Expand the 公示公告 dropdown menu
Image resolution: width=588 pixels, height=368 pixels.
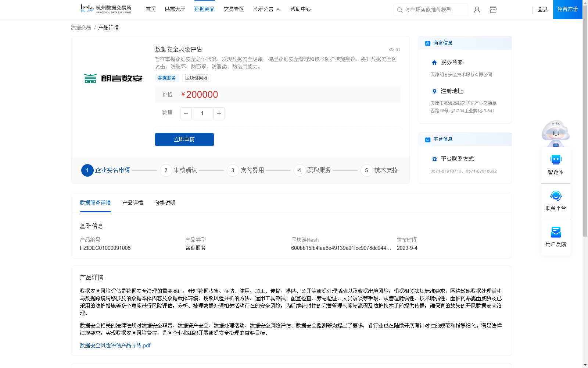tap(266, 9)
